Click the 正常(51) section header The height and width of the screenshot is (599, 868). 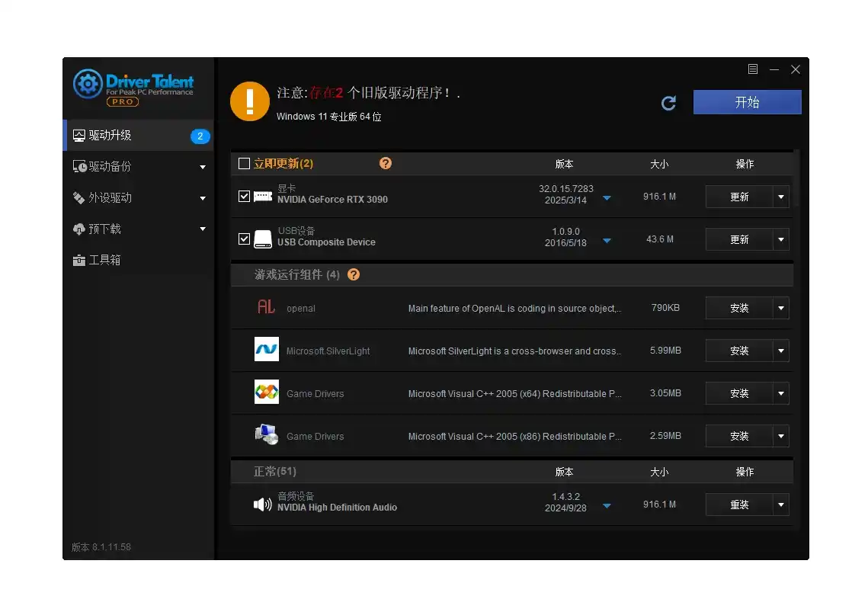click(x=512, y=472)
